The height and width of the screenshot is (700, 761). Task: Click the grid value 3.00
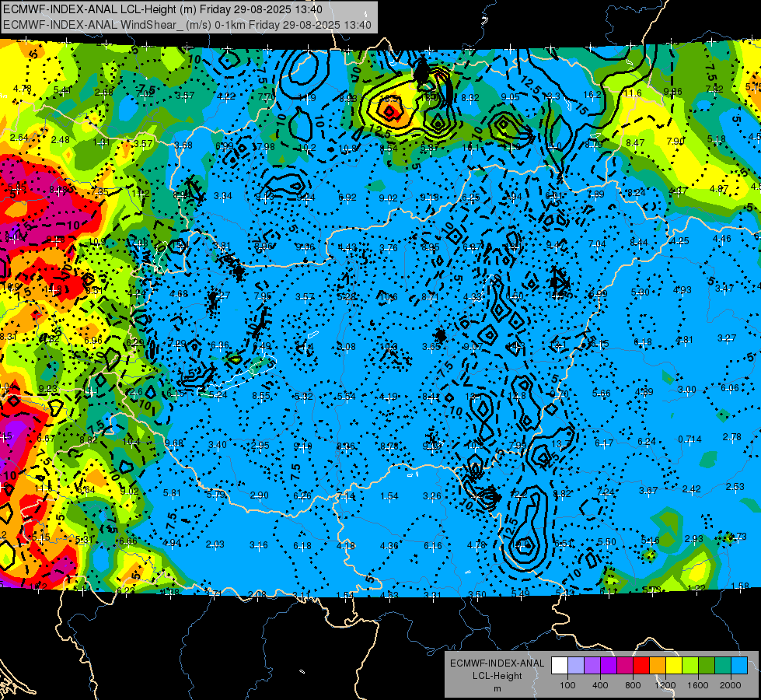(x=686, y=390)
